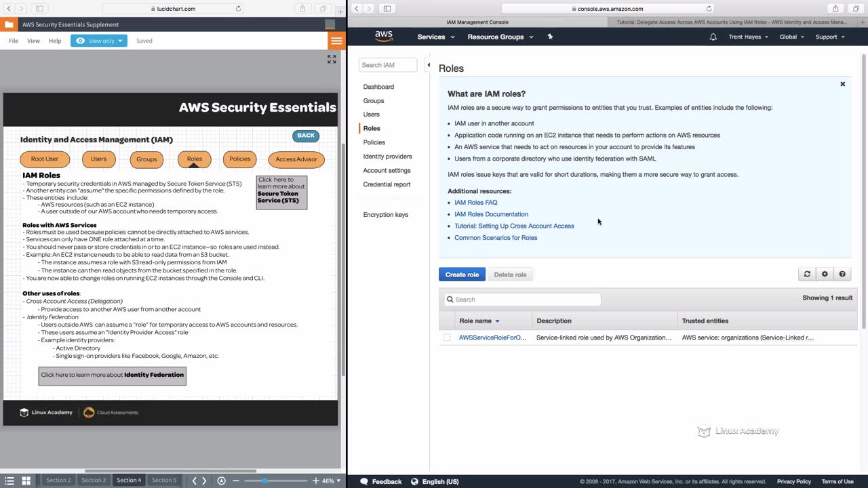Open the IAM Roles FAQ link
The width and height of the screenshot is (868, 488).
[476, 203]
